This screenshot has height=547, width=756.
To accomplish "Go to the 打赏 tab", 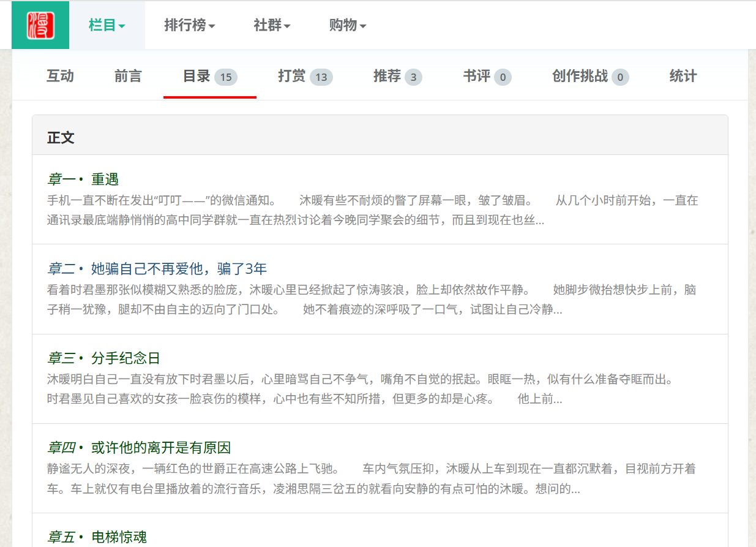I will point(305,76).
